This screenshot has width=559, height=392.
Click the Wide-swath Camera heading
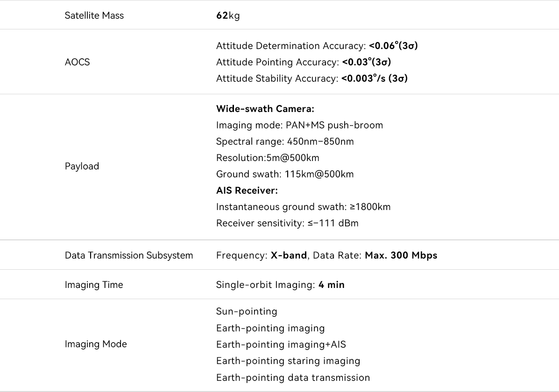click(265, 109)
